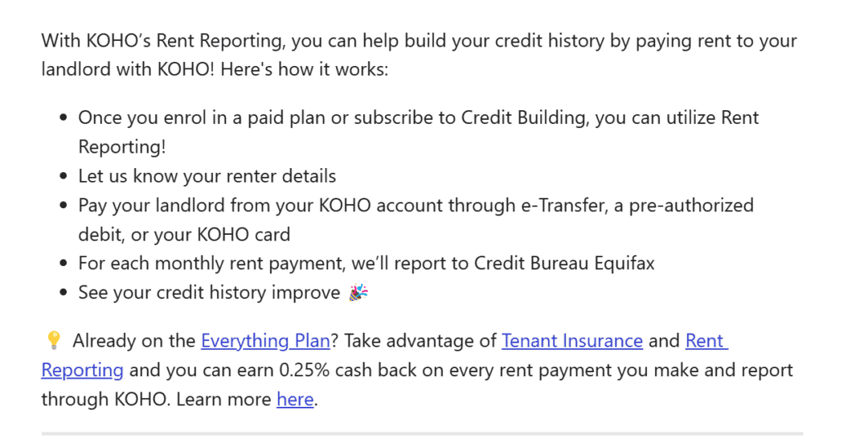868x443 pixels.
Task: Click the text 'Let us know your renter details'
Action: point(207,176)
